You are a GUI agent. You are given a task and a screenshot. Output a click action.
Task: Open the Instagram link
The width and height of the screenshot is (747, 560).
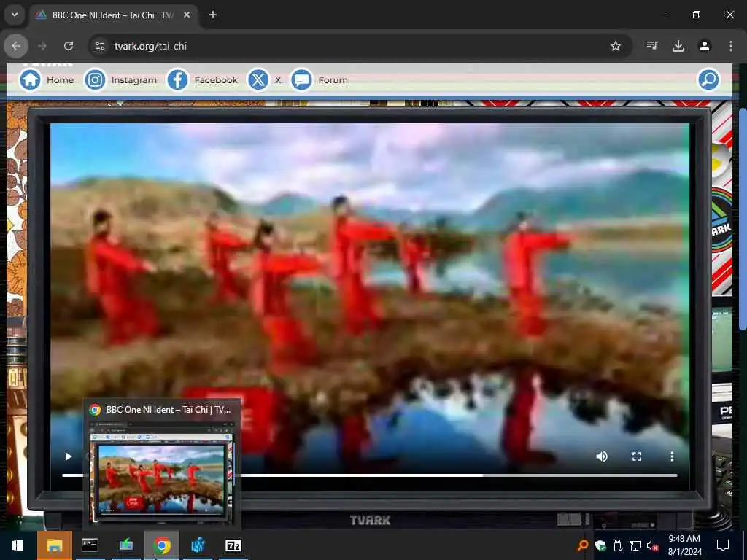tap(134, 80)
